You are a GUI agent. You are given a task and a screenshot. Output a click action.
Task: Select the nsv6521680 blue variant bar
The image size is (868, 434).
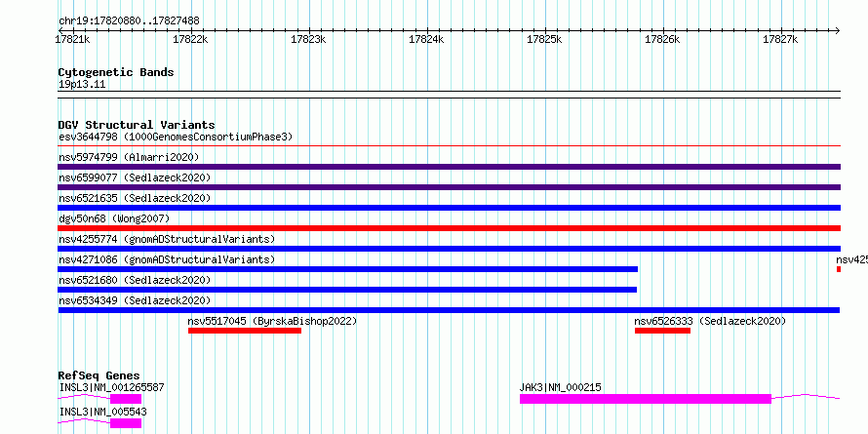click(347, 290)
